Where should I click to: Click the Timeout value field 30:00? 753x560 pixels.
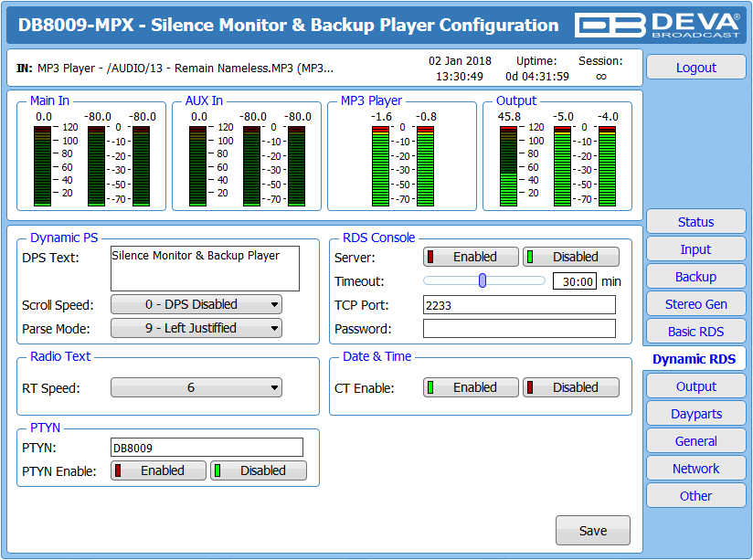tap(575, 281)
